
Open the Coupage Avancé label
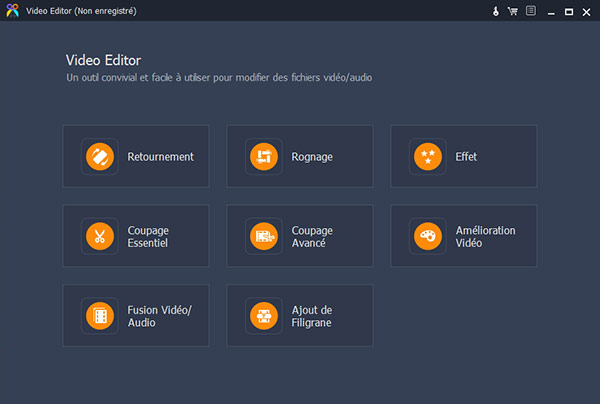pos(312,236)
